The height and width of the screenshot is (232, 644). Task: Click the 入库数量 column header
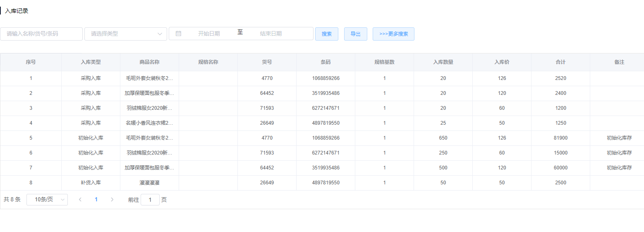point(443,62)
